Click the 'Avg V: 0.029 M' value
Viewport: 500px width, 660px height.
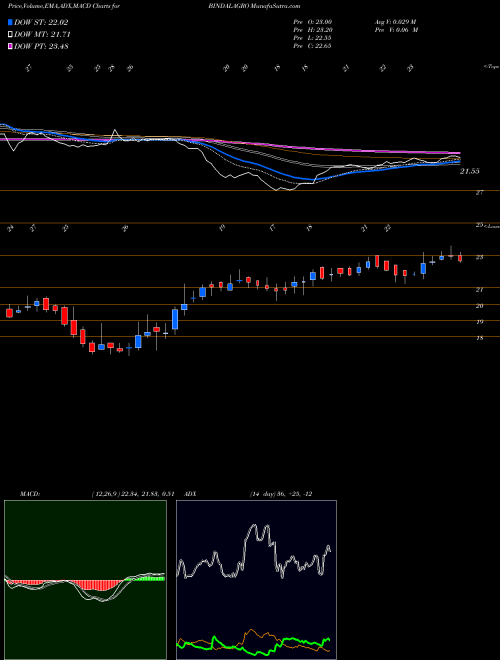[395, 22]
